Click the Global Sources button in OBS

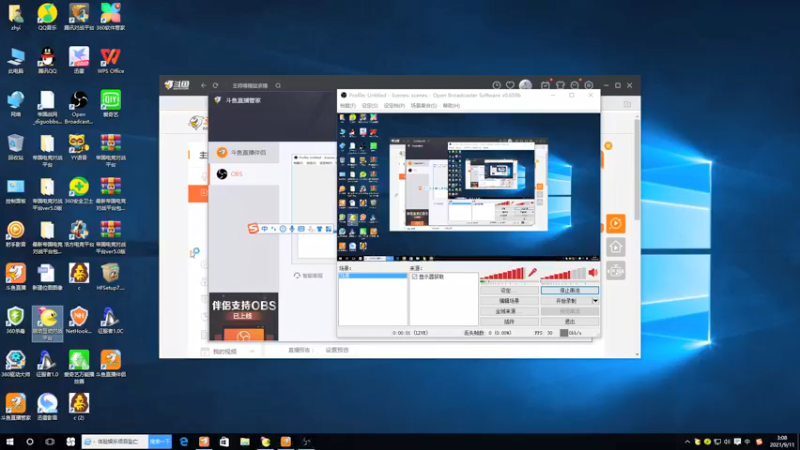(509, 311)
